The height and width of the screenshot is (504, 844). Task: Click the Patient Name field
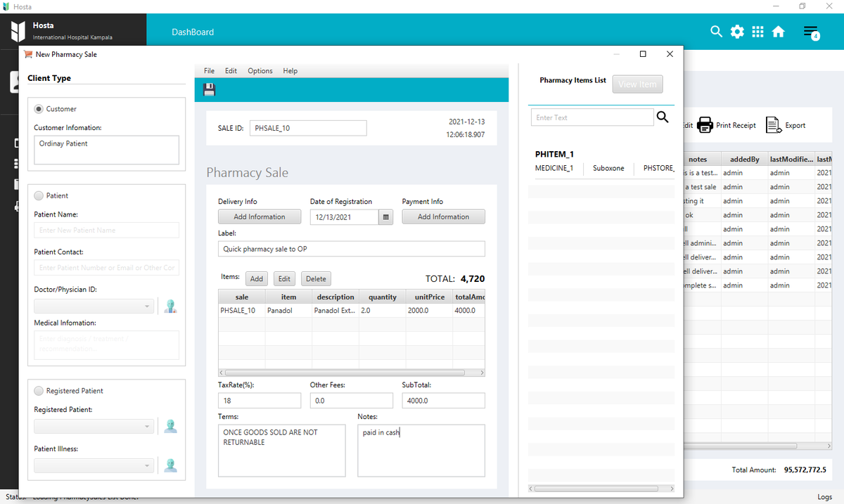(106, 230)
